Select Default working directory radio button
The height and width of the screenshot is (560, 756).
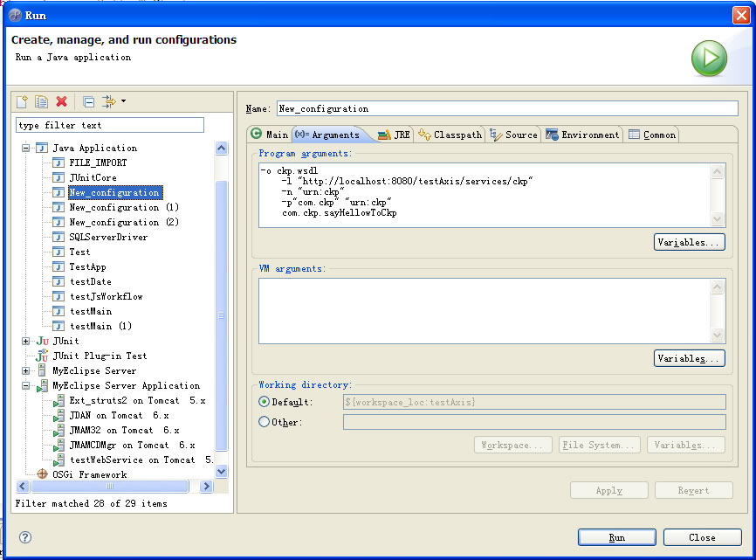[x=264, y=401]
